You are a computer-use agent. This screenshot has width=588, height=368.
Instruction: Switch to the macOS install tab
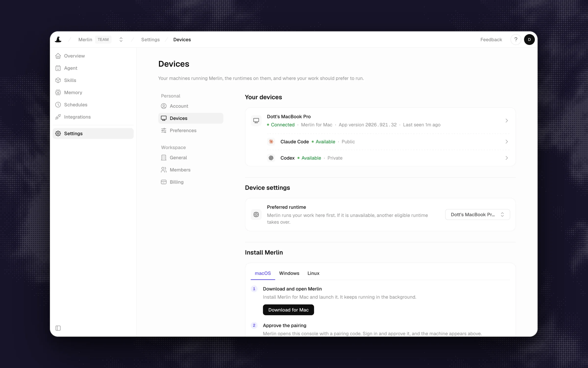pos(263,273)
